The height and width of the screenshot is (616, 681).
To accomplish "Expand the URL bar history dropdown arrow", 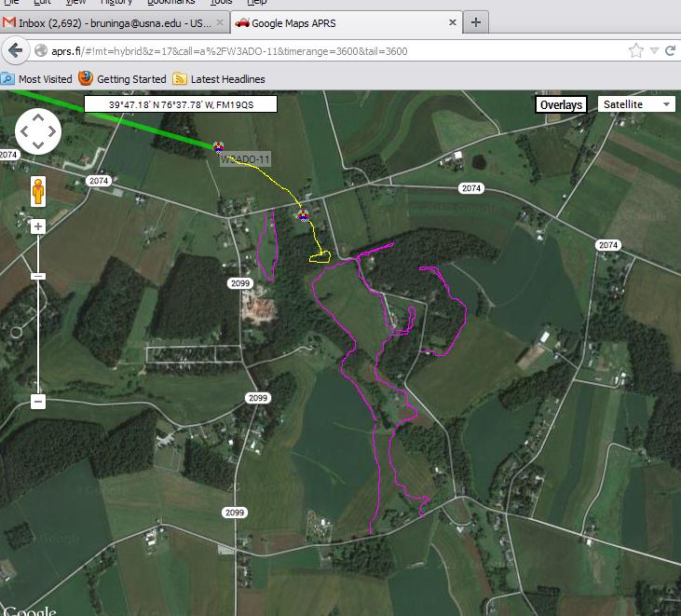I will pyautogui.click(x=656, y=50).
